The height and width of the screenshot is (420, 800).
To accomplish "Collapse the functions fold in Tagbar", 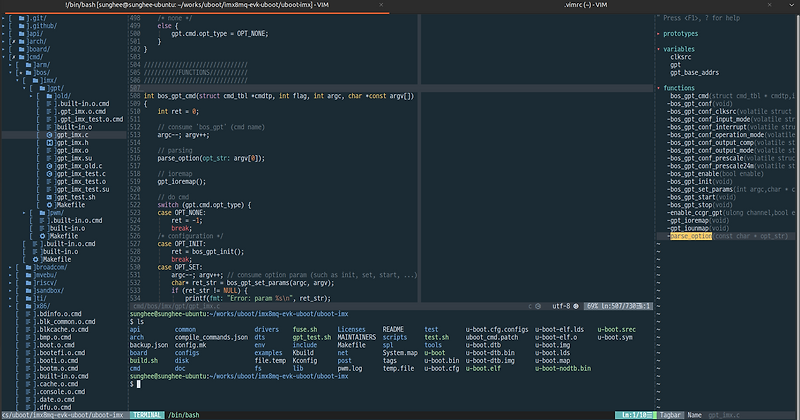I will pos(658,88).
